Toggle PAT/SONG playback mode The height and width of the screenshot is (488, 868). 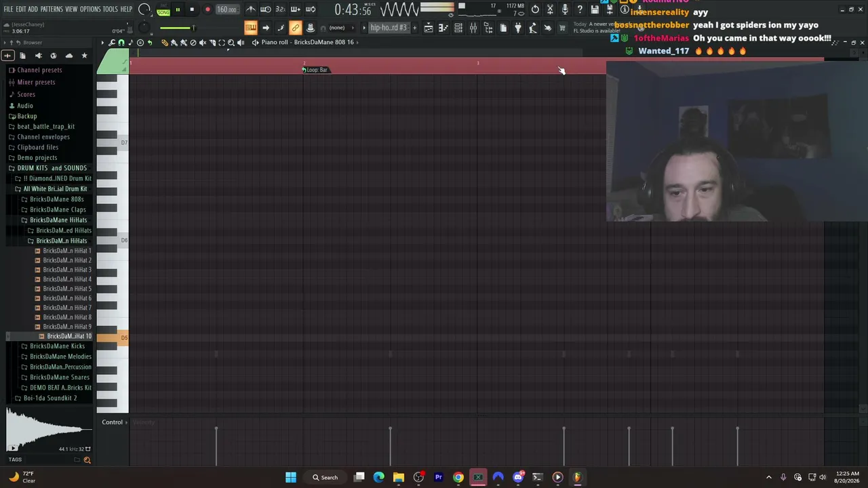(163, 10)
